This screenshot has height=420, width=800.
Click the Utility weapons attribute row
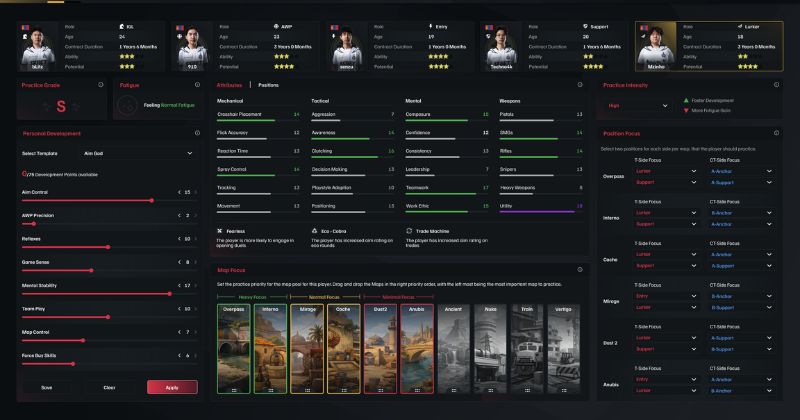pyautogui.click(x=541, y=208)
